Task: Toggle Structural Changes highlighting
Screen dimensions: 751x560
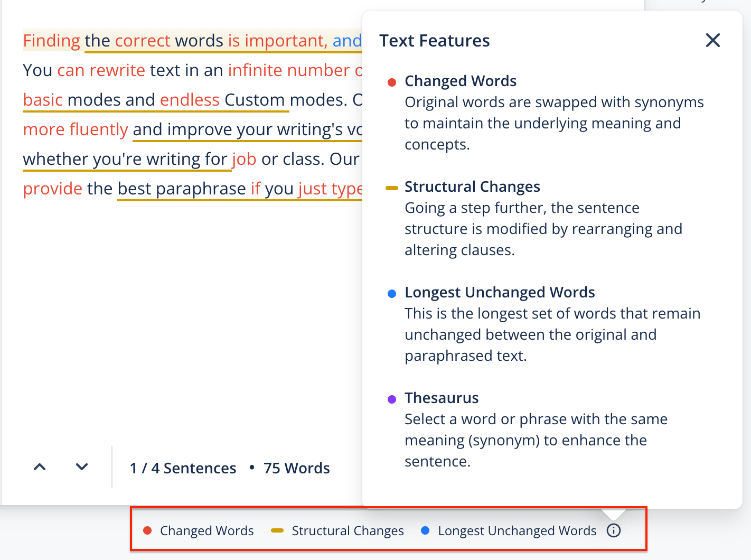Action: [347, 530]
